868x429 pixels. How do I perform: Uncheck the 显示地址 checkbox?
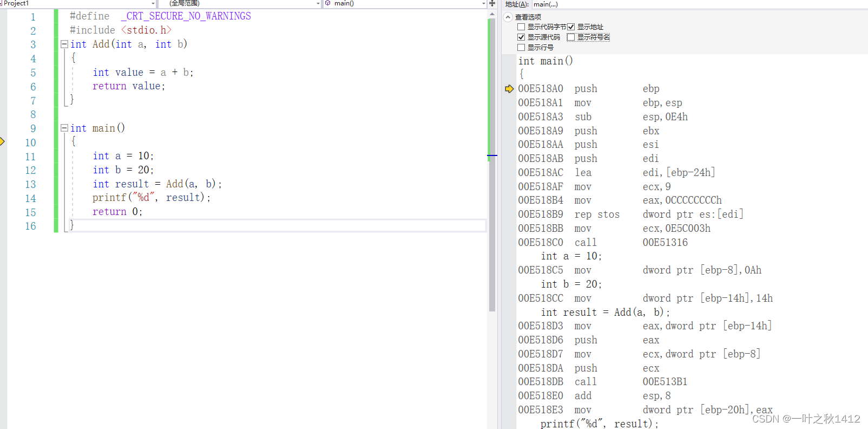(571, 27)
